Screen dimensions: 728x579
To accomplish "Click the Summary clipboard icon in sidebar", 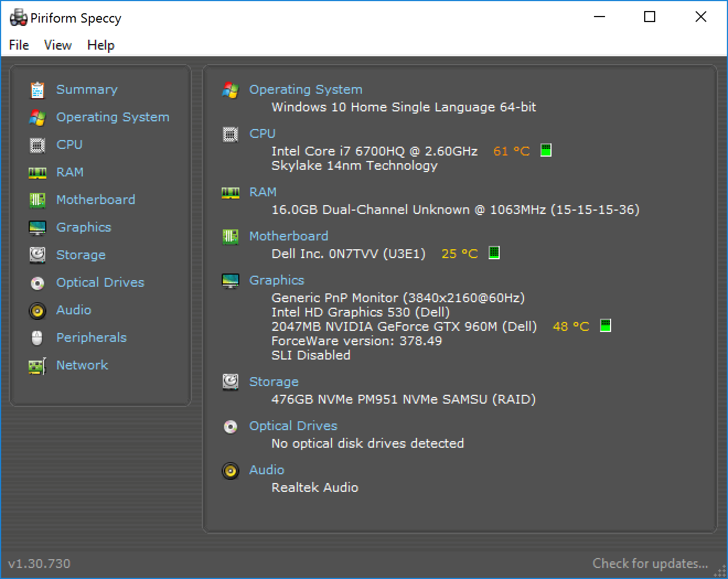I will click(37, 90).
